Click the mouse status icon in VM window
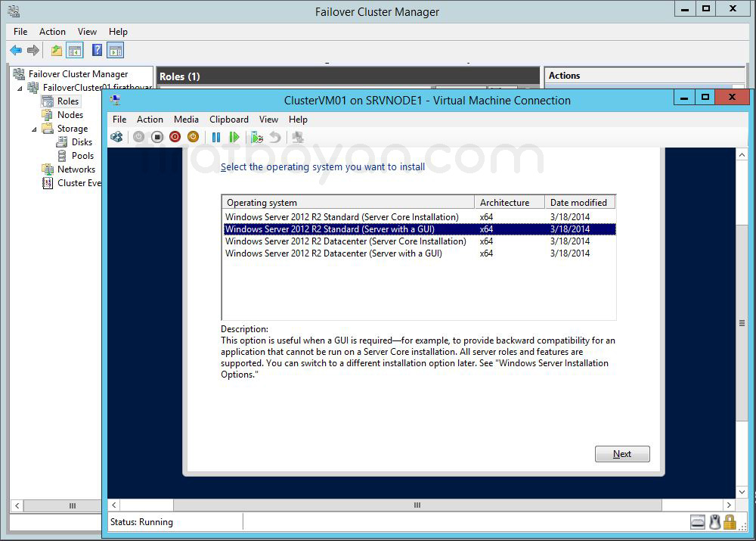Viewport: 756px width, 541px height. [715, 521]
